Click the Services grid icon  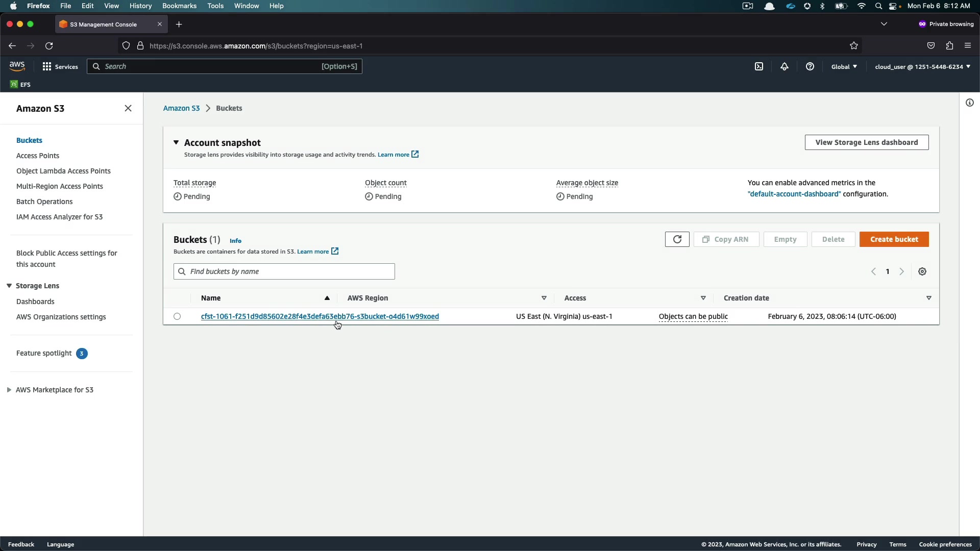click(47, 66)
